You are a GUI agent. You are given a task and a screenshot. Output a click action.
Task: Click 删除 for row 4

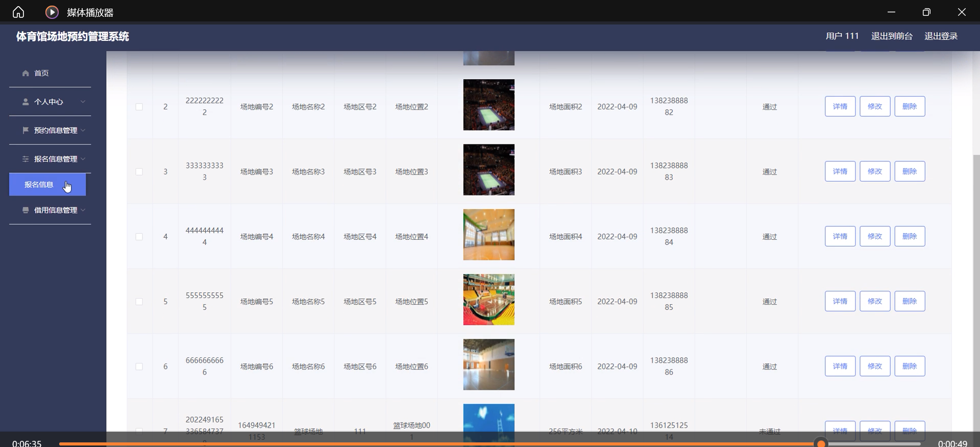coord(910,236)
